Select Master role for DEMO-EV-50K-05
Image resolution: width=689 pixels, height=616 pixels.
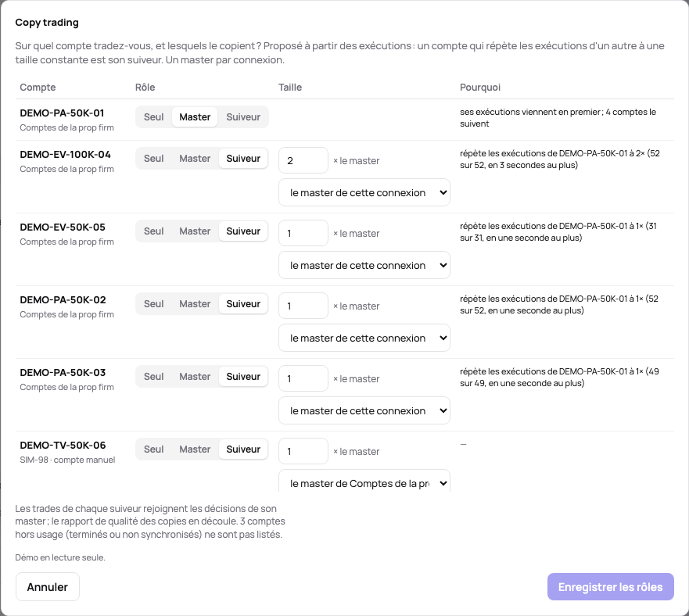(x=195, y=231)
